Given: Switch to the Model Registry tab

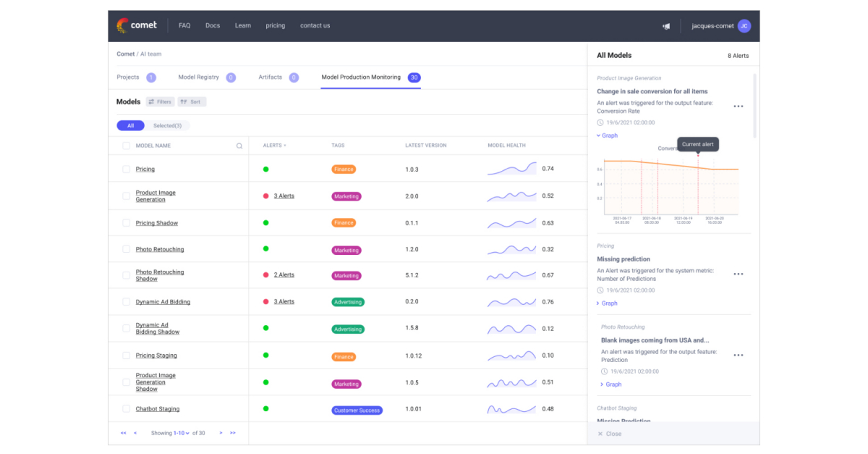Looking at the screenshot, I should click(200, 77).
